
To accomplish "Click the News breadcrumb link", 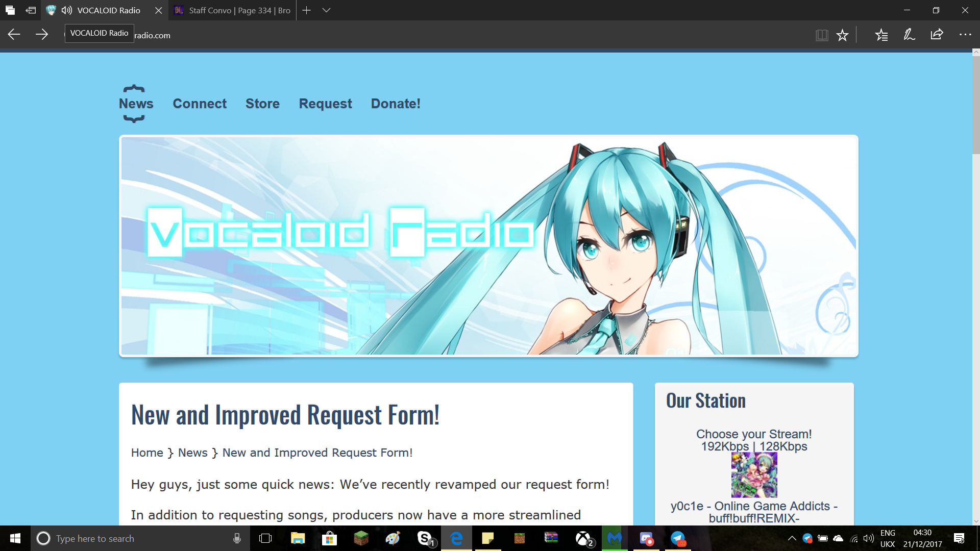I will pyautogui.click(x=192, y=453).
